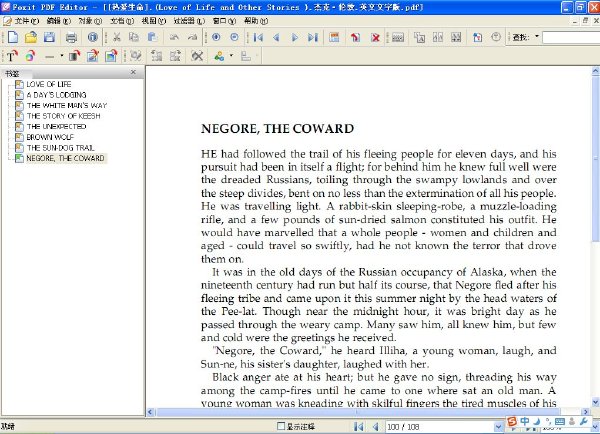
Task: Cut selection with the scissors icon
Action: [117, 37]
